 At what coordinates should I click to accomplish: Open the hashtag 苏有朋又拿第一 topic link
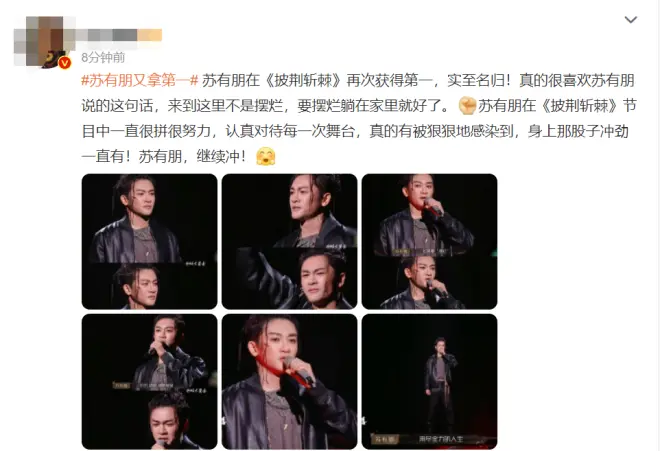139,80
